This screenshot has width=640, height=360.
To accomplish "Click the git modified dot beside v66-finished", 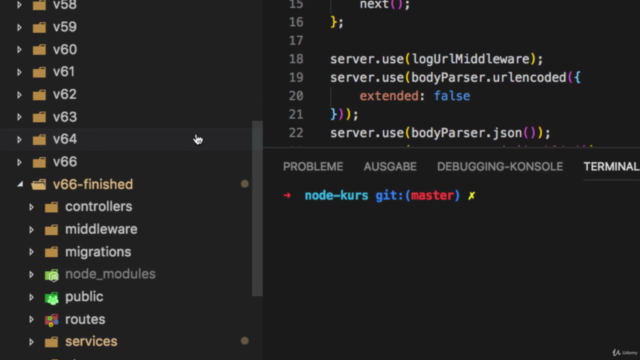I will click(244, 184).
